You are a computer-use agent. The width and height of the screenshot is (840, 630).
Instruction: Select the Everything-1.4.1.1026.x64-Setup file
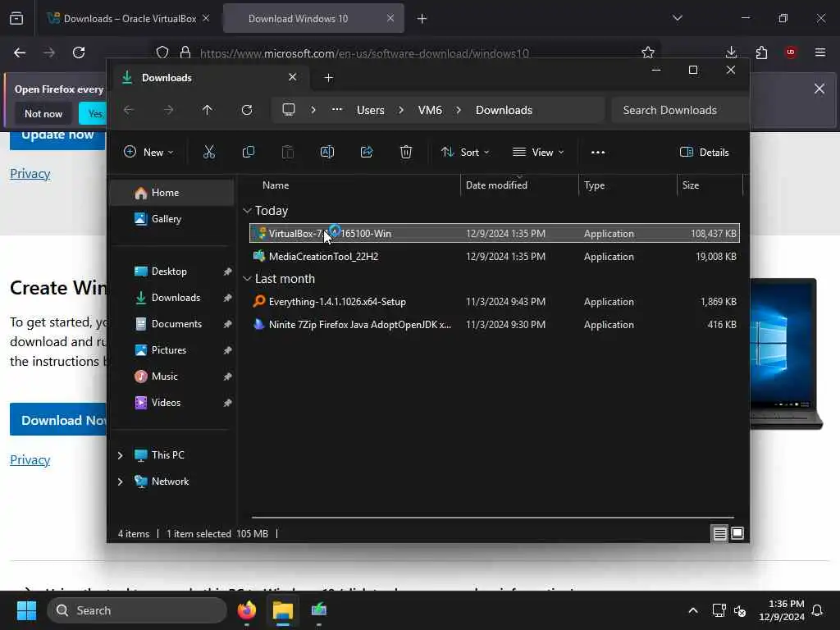coord(495,302)
